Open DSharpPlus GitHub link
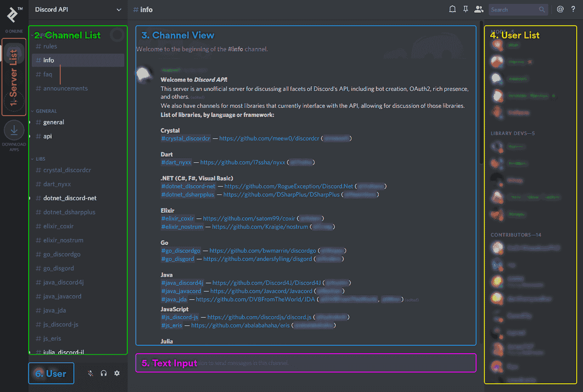This screenshot has height=392, width=583. coord(281,194)
